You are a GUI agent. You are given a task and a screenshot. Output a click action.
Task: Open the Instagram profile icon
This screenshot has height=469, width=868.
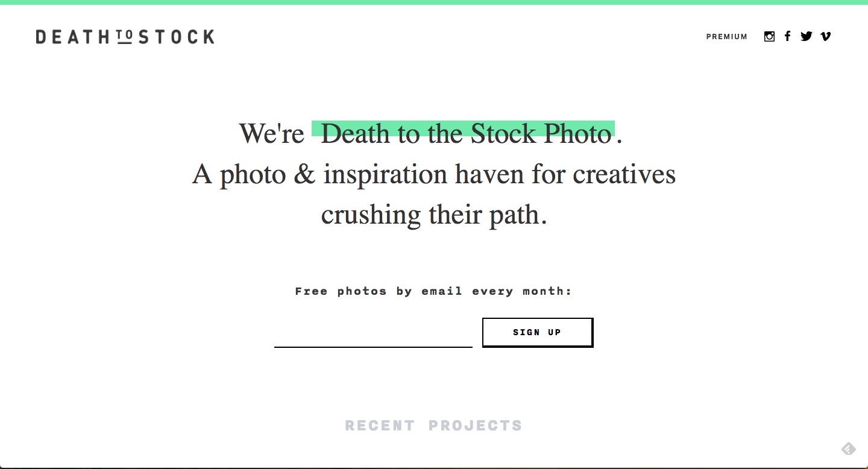[x=769, y=36]
